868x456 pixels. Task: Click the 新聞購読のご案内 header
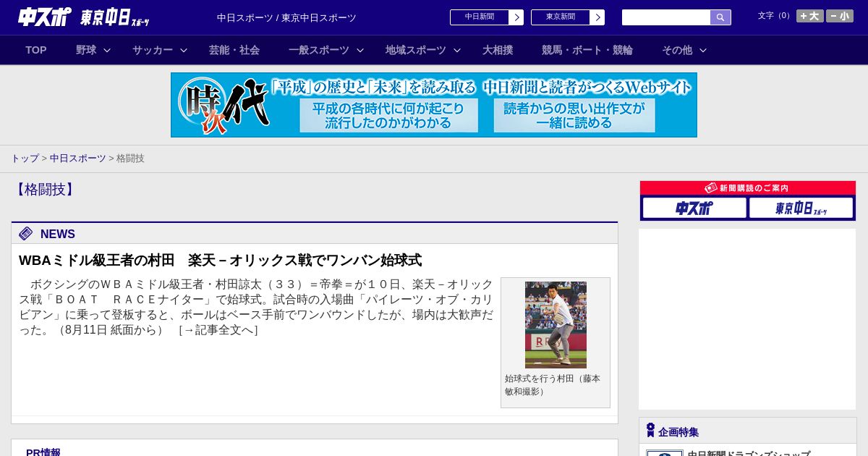tap(748, 188)
